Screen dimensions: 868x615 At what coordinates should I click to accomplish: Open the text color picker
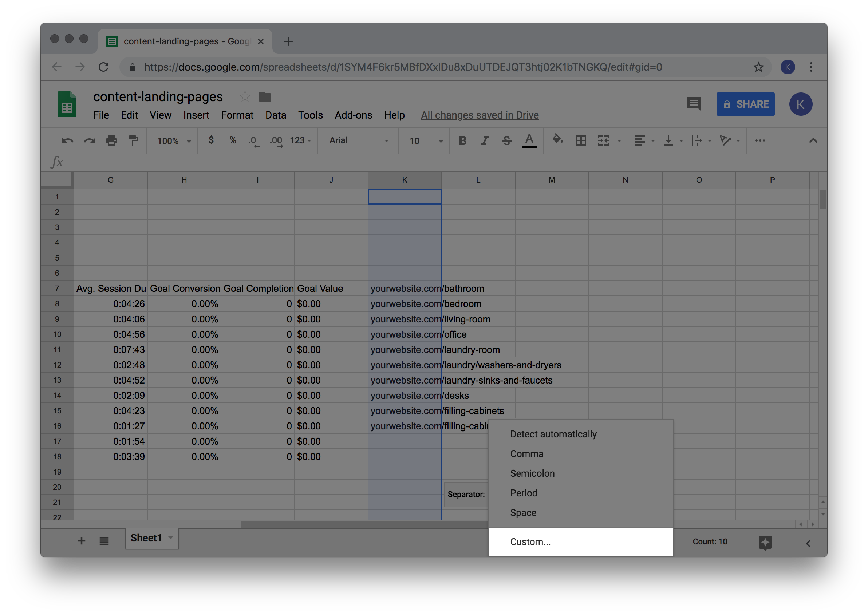click(x=529, y=140)
